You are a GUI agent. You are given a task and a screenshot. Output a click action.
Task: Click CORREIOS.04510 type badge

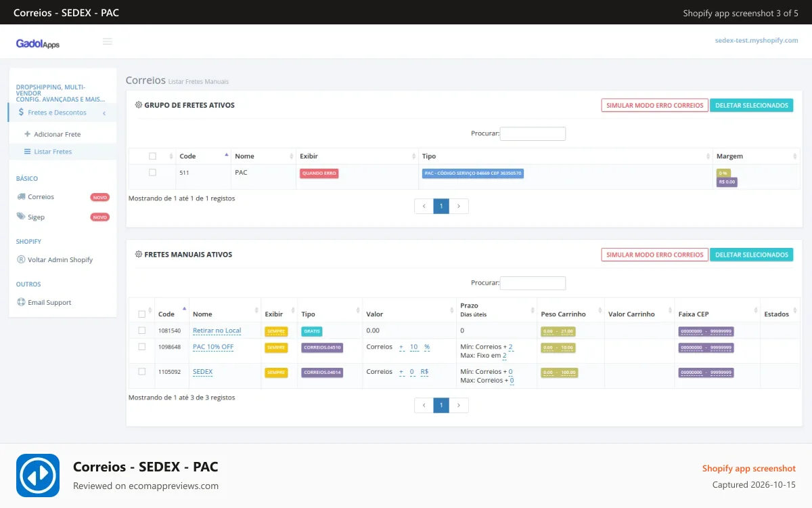322,347
